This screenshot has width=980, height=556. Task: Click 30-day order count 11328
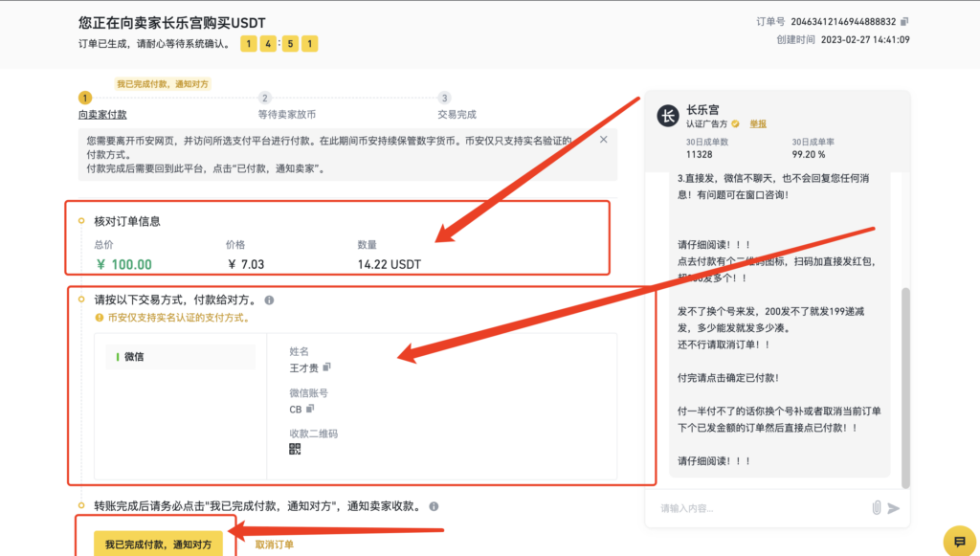(x=700, y=154)
